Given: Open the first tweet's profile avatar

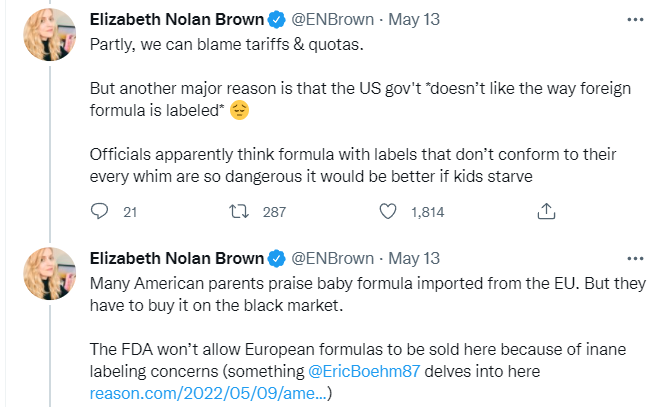Looking at the screenshot, I should pyautogui.click(x=50, y=35).
